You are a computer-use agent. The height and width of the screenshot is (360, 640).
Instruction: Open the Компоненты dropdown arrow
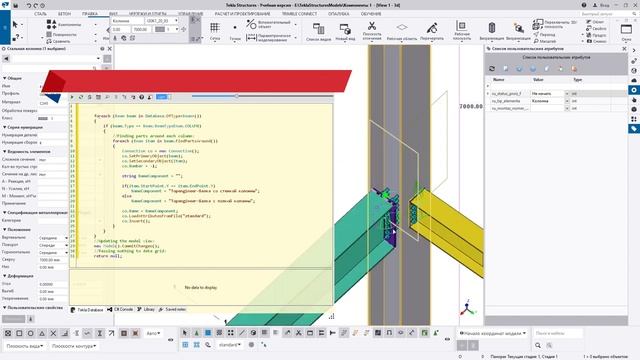click(x=96, y=24)
